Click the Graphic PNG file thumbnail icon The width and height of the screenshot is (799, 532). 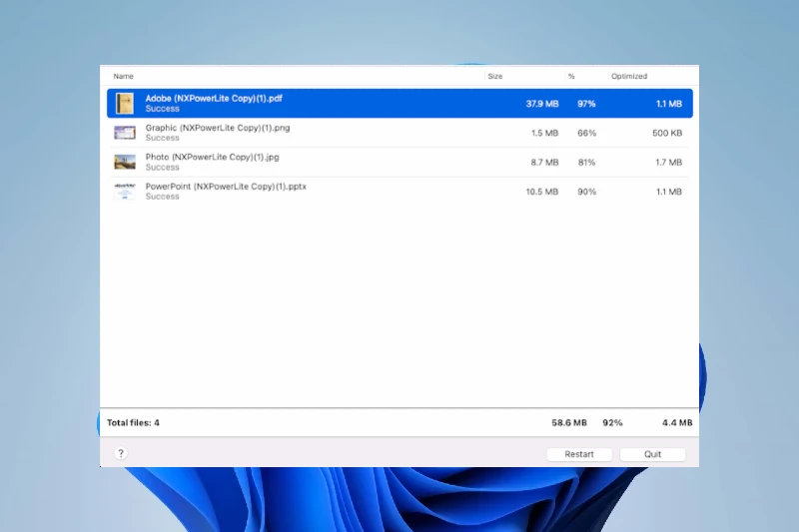click(x=125, y=133)
